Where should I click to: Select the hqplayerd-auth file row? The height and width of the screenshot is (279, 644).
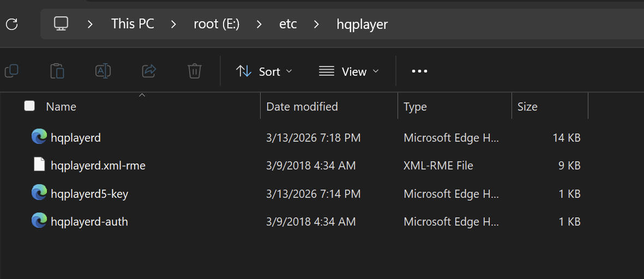click(89, 221)
